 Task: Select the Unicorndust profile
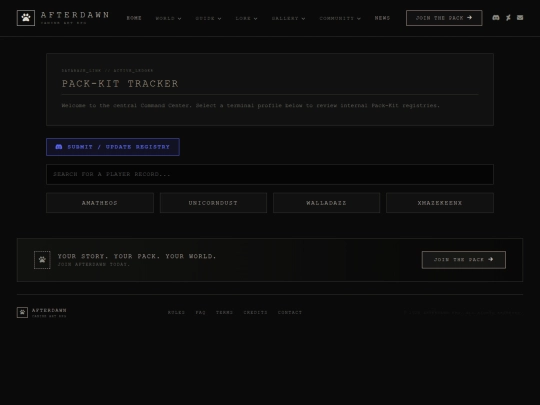(x=213, y=203)
